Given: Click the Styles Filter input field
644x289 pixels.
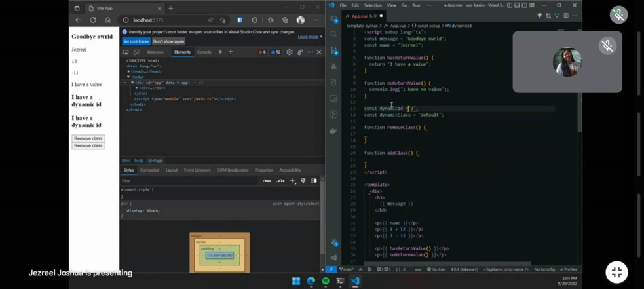Looking at the screenshot, I should click(189, 180).
